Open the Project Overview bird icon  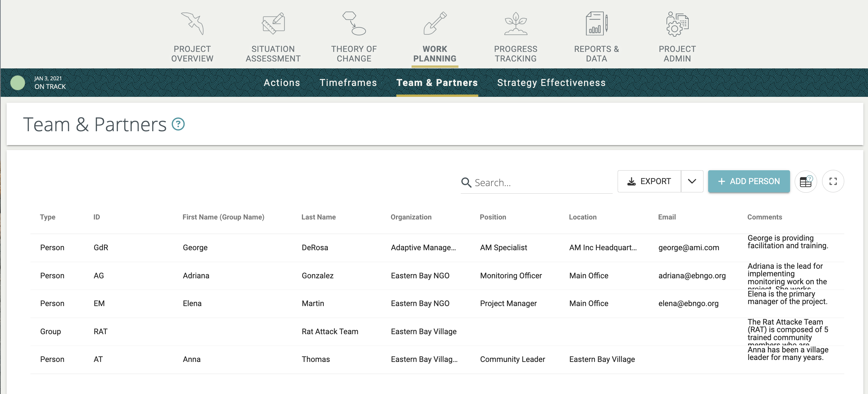tap(192, 23)
